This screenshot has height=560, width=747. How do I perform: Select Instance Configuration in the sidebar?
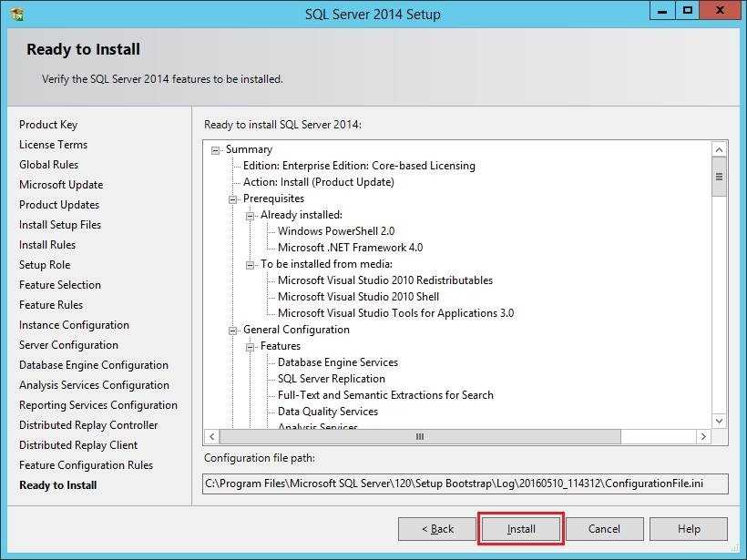74,325
